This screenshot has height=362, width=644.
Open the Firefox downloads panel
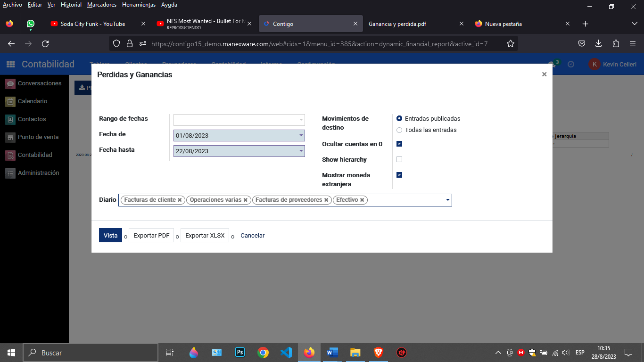pos(599,44)
